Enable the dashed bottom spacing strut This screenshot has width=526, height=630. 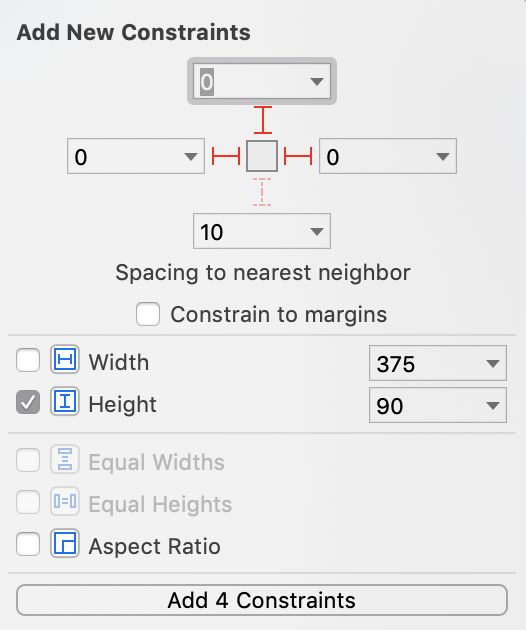pyautogui.click(x=262, y=192)
